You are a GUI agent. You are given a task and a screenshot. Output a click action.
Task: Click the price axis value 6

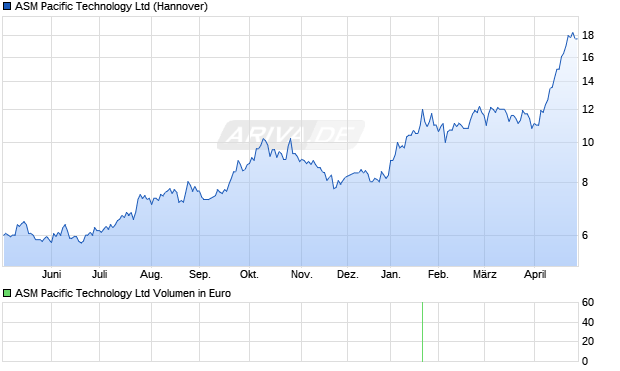pyautogui.click(x=585, y=235)
